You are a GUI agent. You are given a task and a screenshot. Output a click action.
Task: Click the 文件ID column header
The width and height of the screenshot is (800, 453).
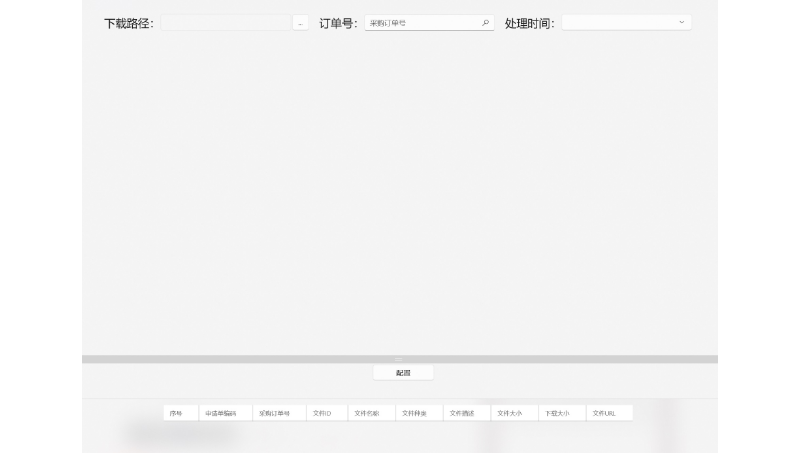[x=322, y=413]
